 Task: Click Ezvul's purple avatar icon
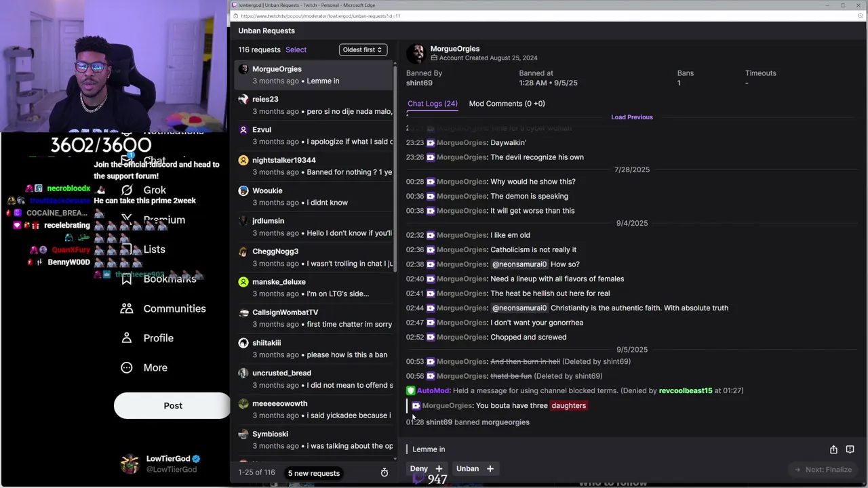tap(243, 129)
